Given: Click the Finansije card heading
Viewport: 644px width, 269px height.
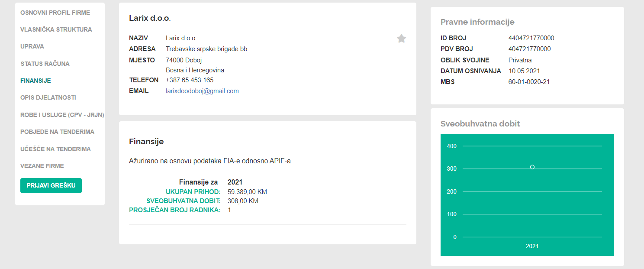Looking at the screenshot, I should pyautogui.click(x=146, y=142).
